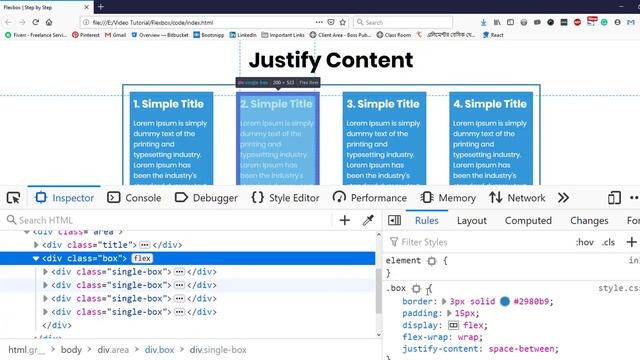Image resolution: width=640 pixels, height=360 pixels.
Task: Open the page actions menu
Action: 319,22
